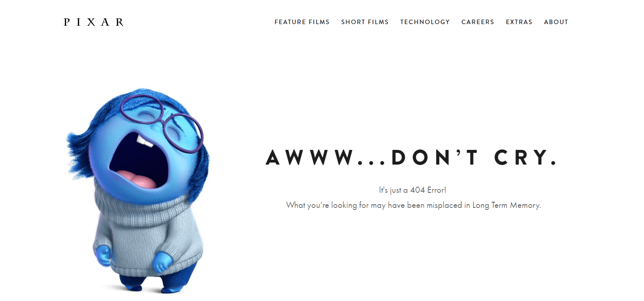Click the PIXAR logo
This screenshot has height=301, width=644.
[x=93, y=22]
